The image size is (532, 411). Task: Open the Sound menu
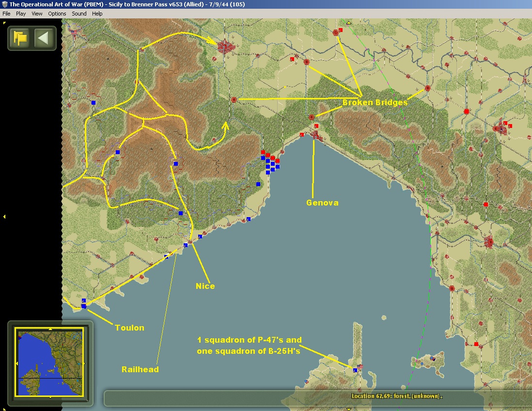[79, 14]
